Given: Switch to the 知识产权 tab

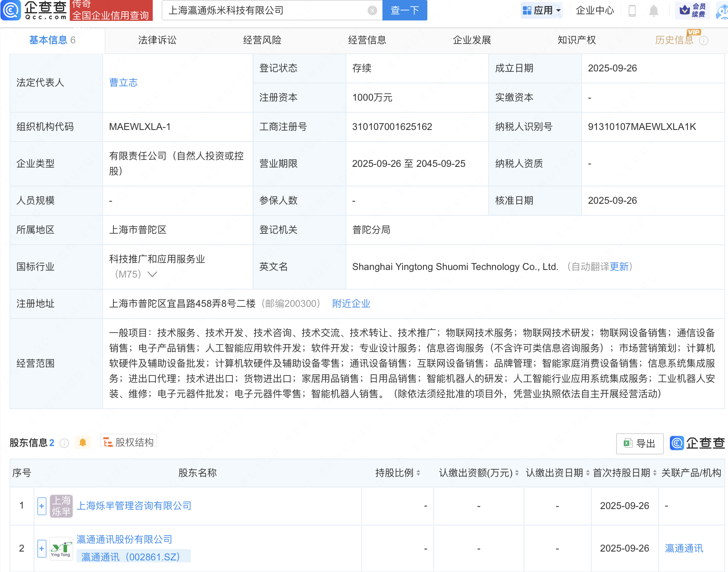Looking at the screenshot, I should 576,40.
